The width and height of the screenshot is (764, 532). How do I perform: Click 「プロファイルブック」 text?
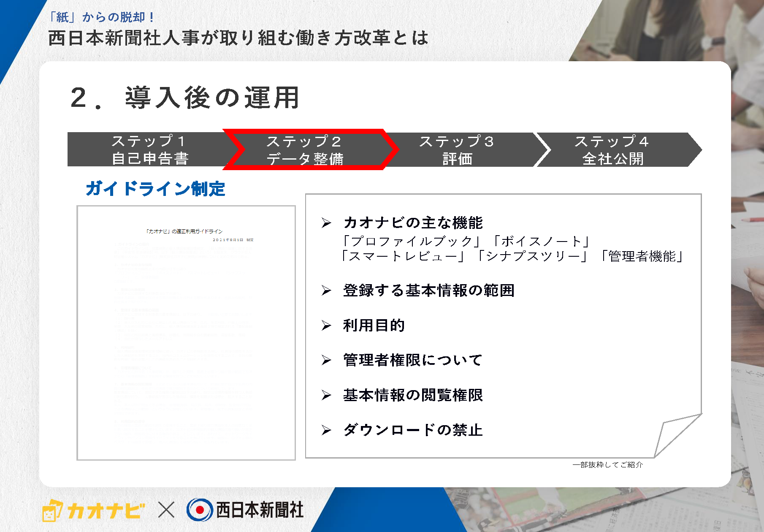[412, 241]
